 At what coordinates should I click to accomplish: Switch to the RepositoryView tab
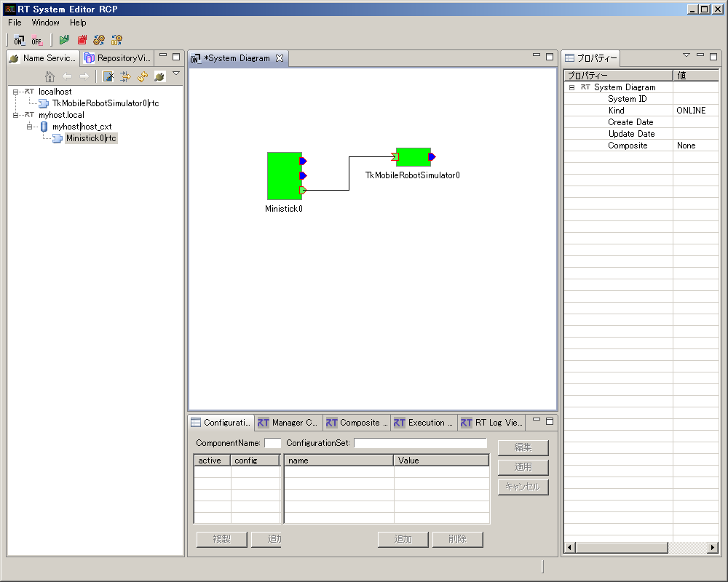click(118, 58)
